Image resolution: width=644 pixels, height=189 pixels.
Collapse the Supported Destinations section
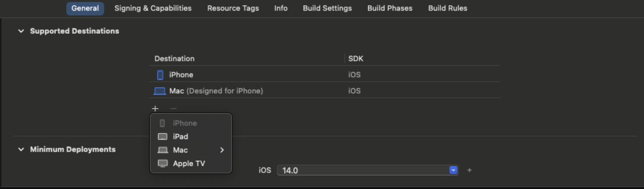(x=21, y=31)
